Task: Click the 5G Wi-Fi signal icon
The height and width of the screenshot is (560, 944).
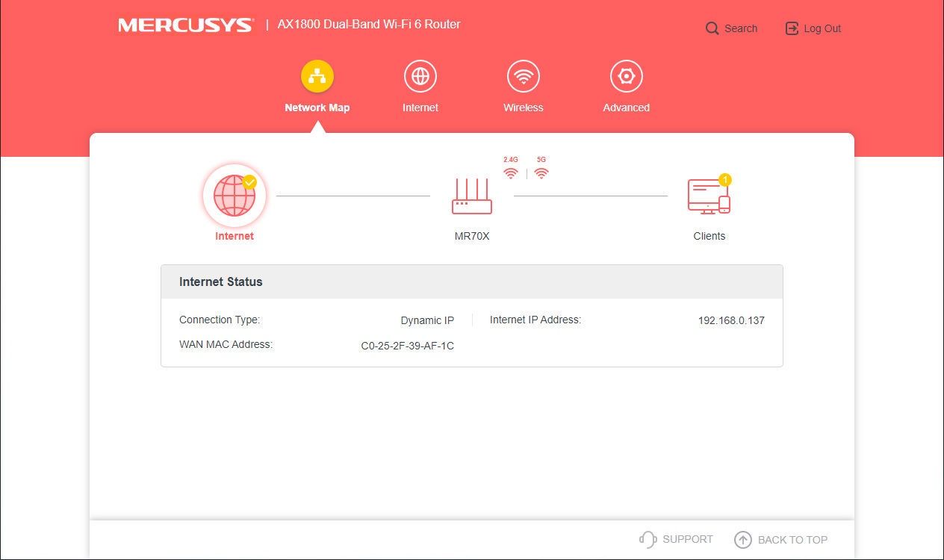Action: [541, 173]
